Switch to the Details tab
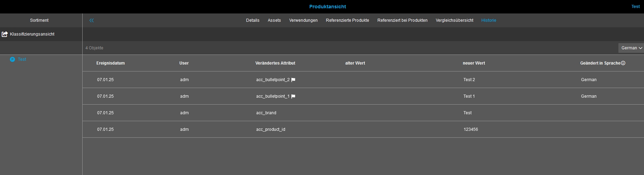644x175 pixels. click(253, 20)
